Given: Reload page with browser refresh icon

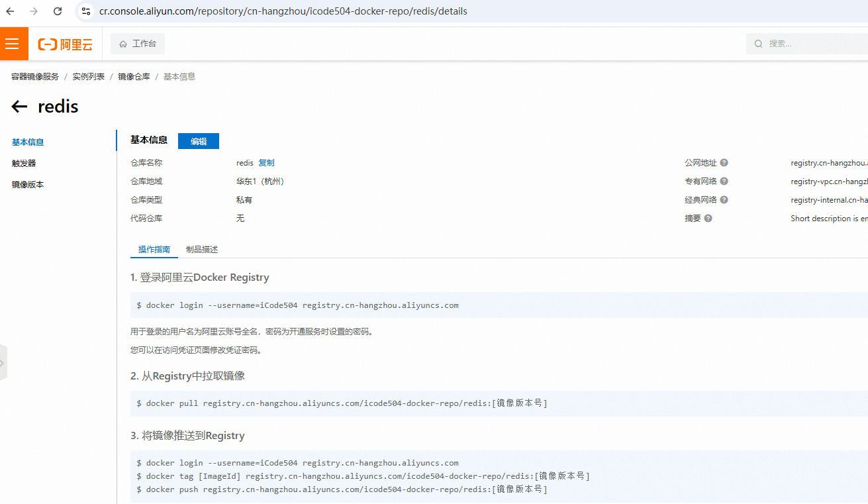Looking at the screenshot, I should (x=58, y=11).
